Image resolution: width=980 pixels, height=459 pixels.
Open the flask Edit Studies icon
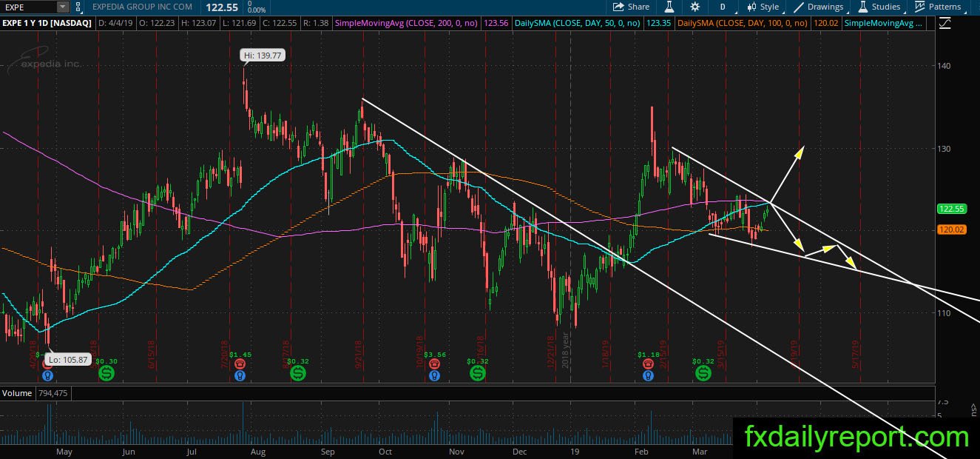pos(669,7)
